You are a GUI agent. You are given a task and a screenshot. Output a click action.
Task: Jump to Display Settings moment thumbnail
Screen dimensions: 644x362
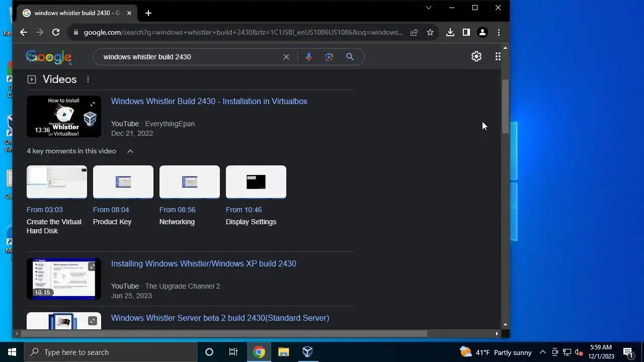coord(256,182)
